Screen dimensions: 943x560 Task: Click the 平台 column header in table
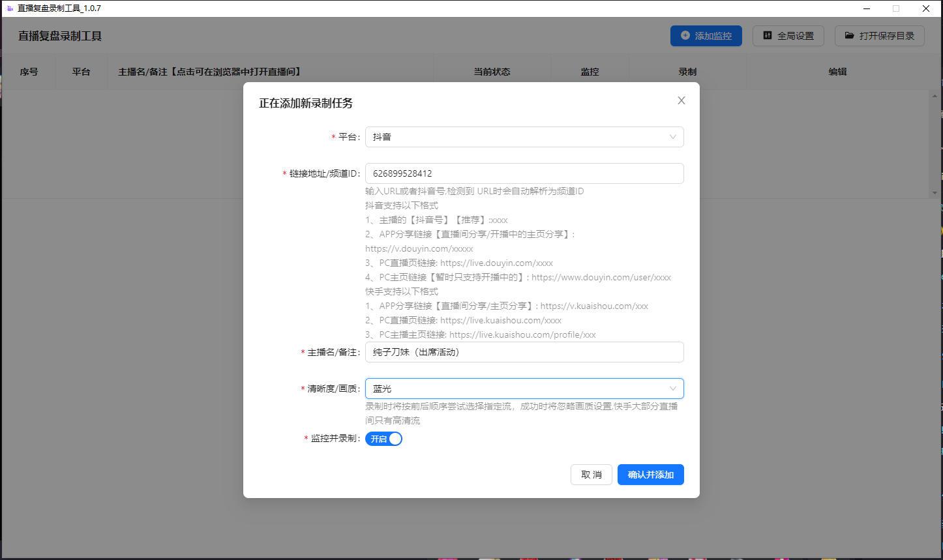click(81, 72)
